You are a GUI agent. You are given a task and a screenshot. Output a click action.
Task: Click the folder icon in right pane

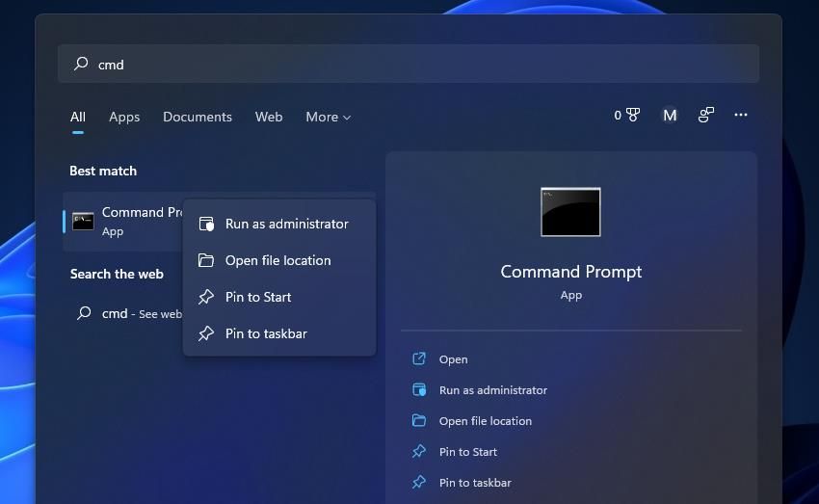coord(419,420)
